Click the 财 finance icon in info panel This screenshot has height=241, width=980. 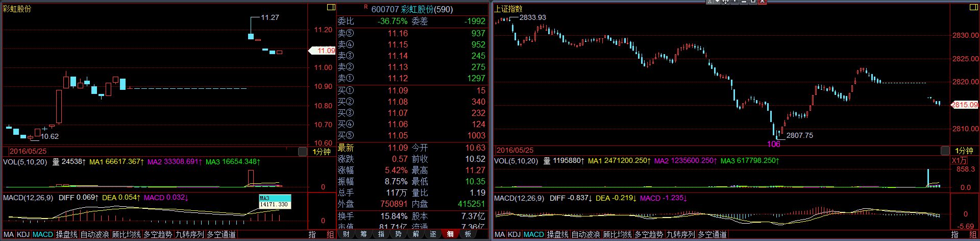point(346,234)
